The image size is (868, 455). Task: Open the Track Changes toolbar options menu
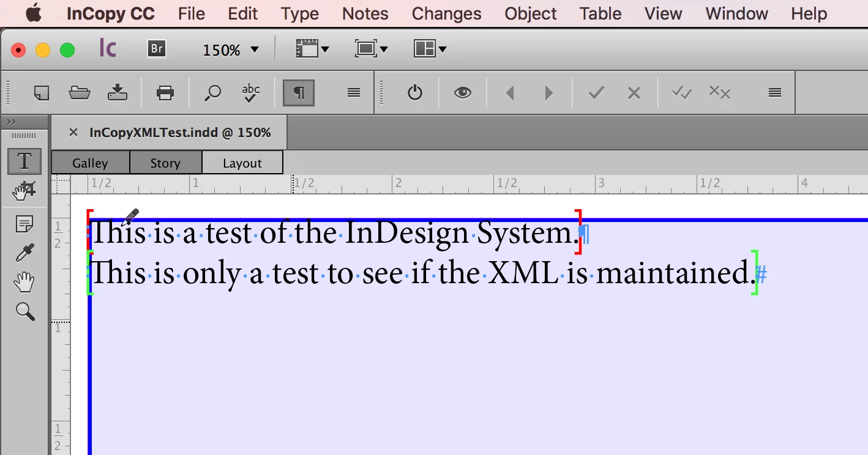coord(774,92)
